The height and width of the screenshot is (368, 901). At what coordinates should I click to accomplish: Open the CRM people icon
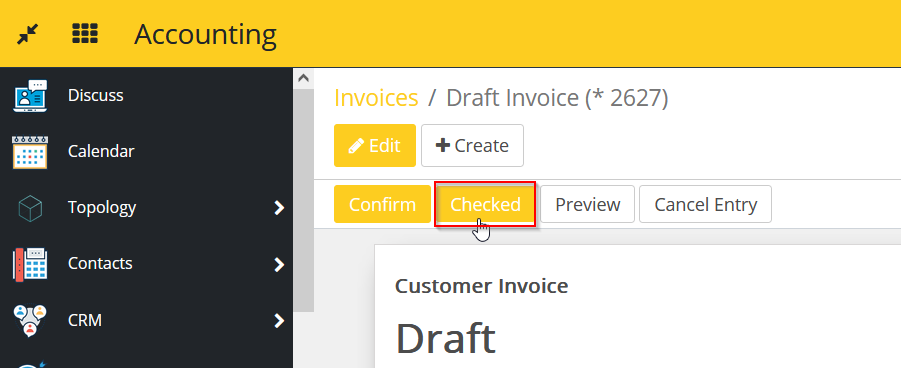pyautogui.click(x=30, y=320)
